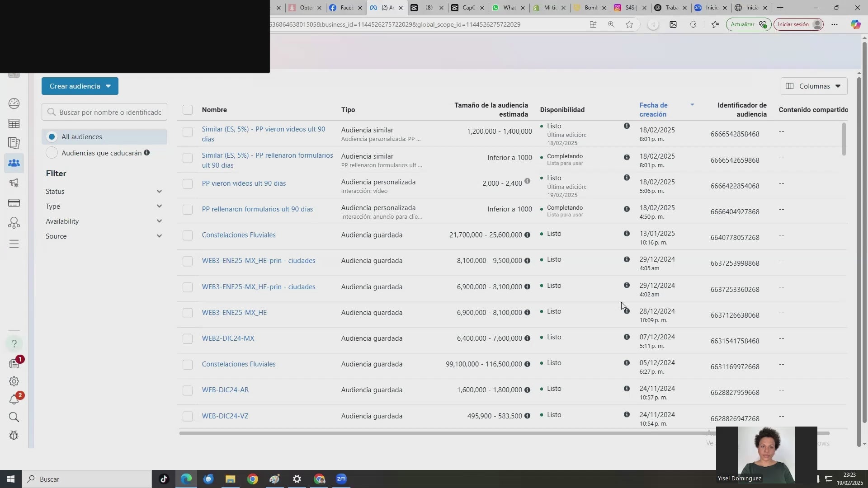Image resolution: width=868 pixels, height=488 pixels.
Task: Open new browser tab
Action: point(780,8)
